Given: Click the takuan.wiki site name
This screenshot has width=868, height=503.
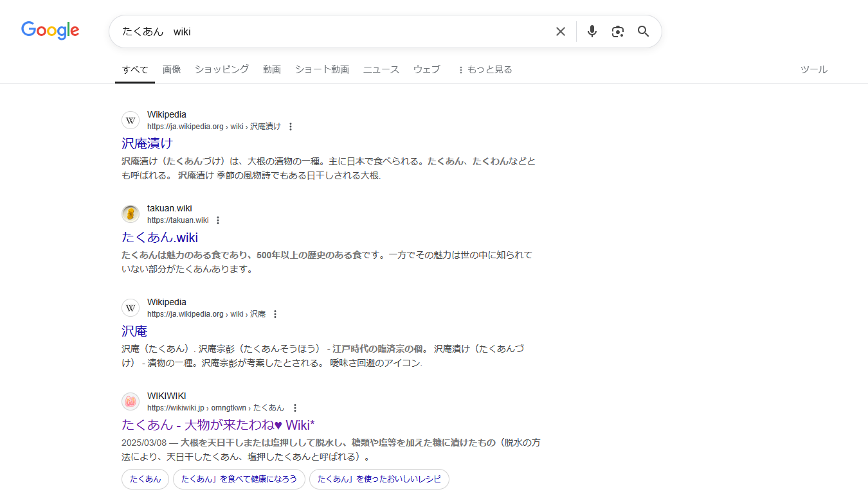Looking at the screenshot, I should point(170,208).
